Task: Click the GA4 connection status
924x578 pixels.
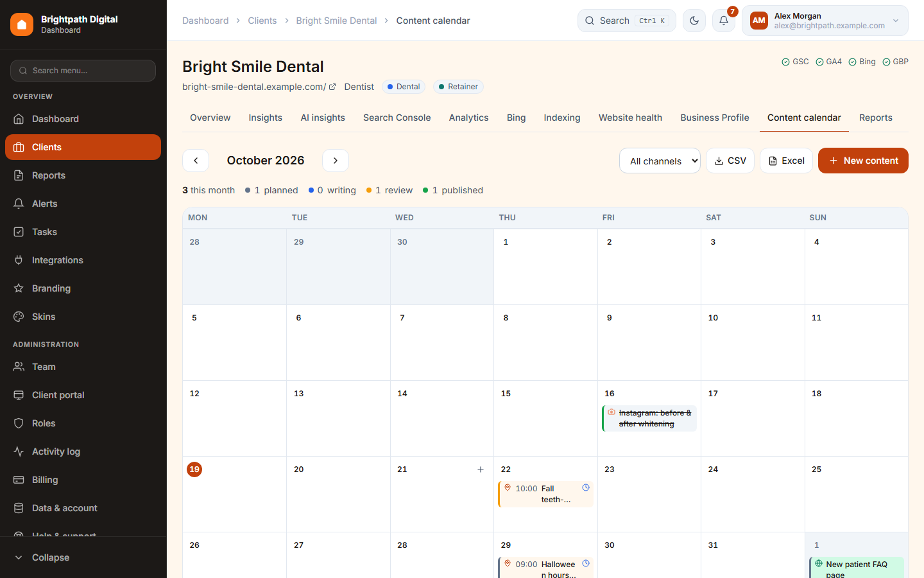Action: pyautogui.click(x=828, y=62)
